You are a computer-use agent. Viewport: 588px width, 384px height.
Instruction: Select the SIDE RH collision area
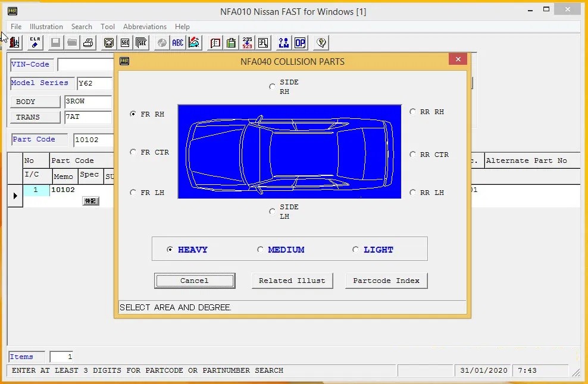pos(272,87)
